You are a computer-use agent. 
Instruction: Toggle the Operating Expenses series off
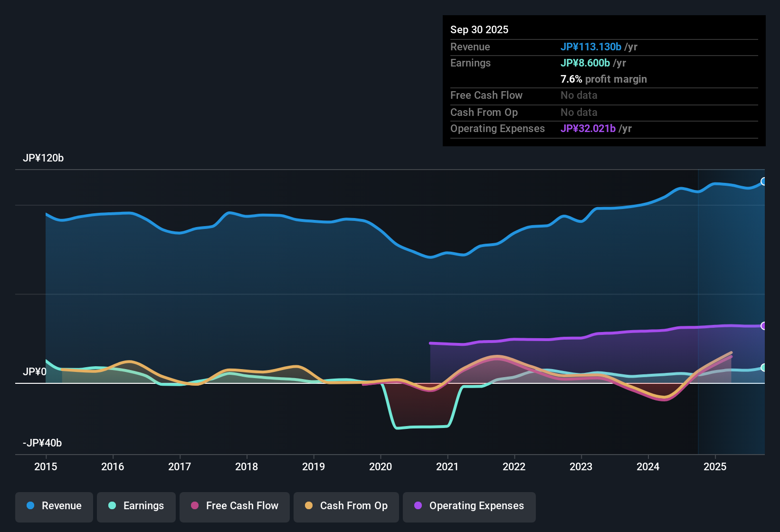tap(469, 506)
